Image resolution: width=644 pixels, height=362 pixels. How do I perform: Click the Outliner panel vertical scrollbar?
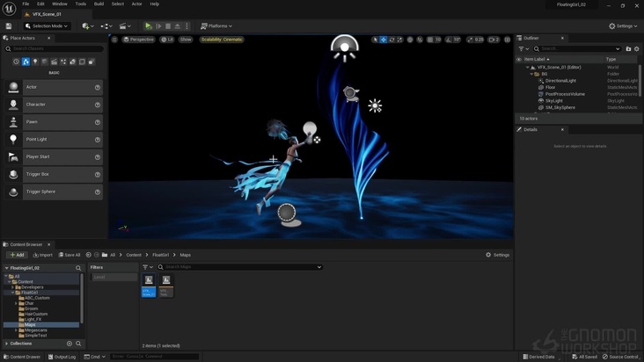[640, 79]
